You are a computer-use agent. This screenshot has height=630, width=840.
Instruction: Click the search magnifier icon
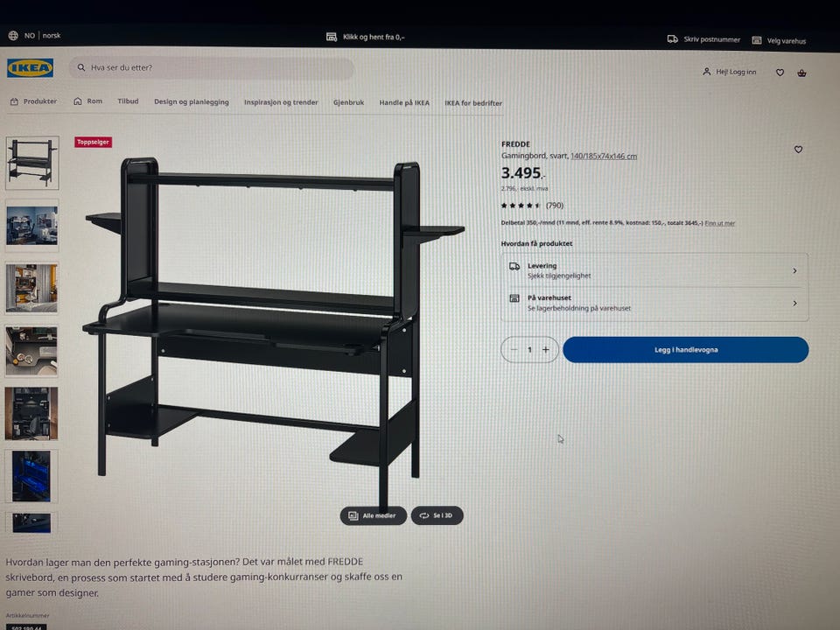[x=81, y=67]
